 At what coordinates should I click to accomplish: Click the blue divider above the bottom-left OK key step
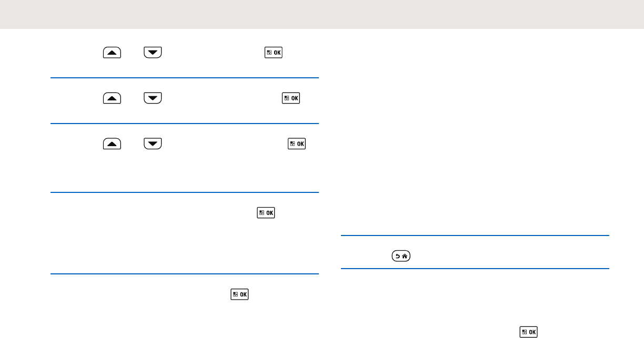185,274
